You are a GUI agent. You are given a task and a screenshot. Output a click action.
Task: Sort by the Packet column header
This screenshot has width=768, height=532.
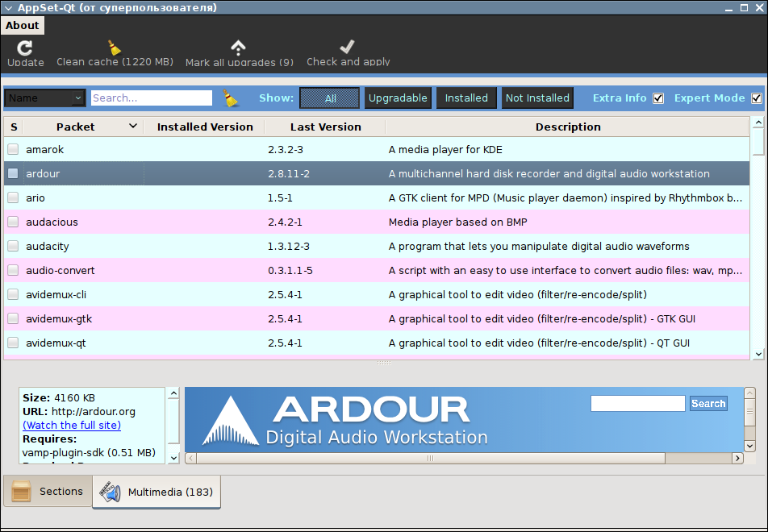tap(83, 127)
